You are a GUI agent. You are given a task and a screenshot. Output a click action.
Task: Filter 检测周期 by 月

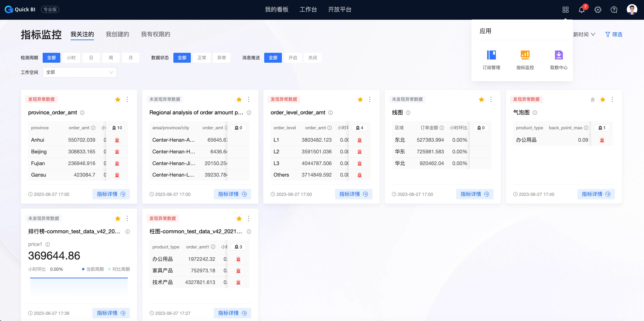pos(130,58)
